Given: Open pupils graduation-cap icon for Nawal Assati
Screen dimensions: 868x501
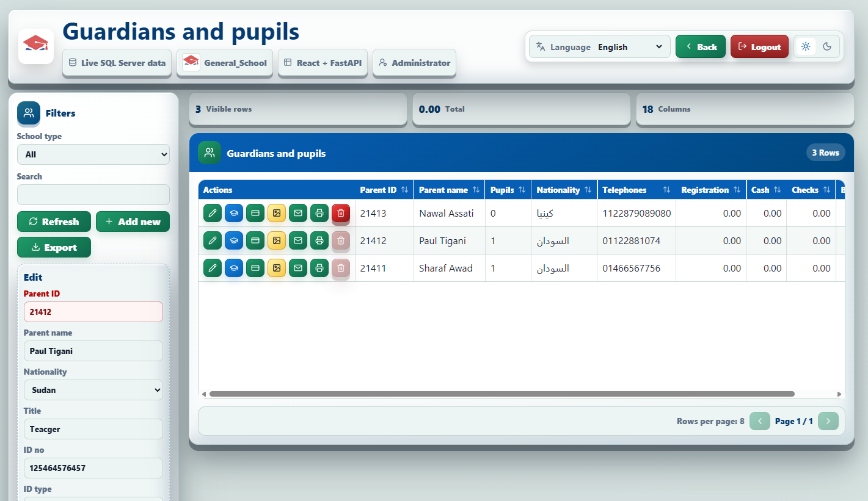Looking at the screenshot, I should 234,213.
